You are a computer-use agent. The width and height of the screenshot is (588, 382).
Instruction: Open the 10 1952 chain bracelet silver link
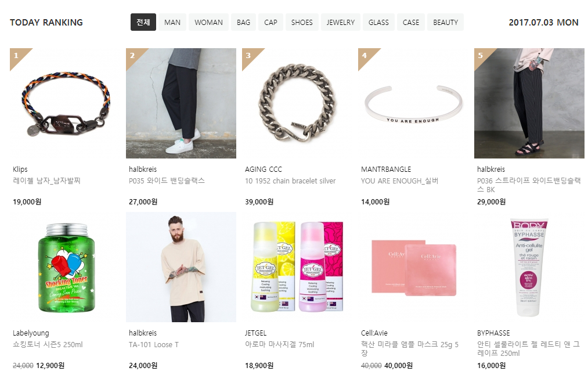coord(290,181)
